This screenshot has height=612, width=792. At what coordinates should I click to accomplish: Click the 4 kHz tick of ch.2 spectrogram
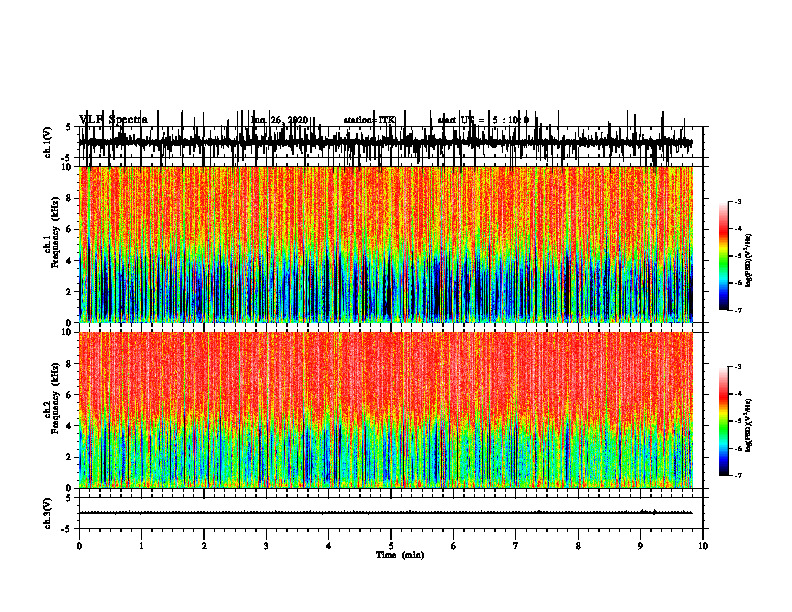click(x=70, y=426)
